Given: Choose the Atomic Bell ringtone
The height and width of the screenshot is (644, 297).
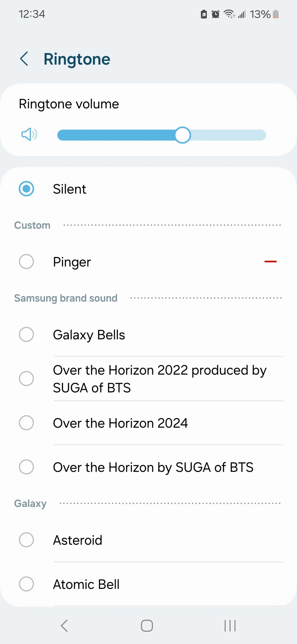Looking at the screenshot, I should pyautogui.click(x=27, y=584).
